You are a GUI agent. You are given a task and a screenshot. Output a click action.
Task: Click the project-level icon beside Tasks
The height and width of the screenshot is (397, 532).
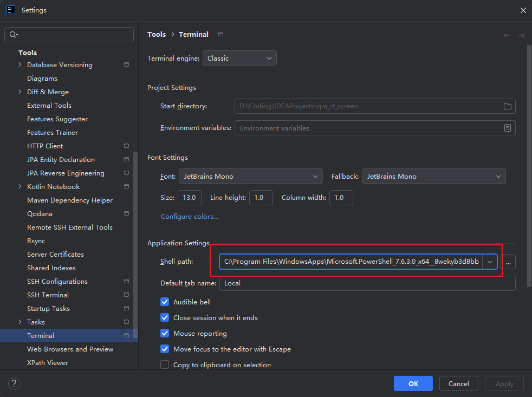[x=127, y=322]
